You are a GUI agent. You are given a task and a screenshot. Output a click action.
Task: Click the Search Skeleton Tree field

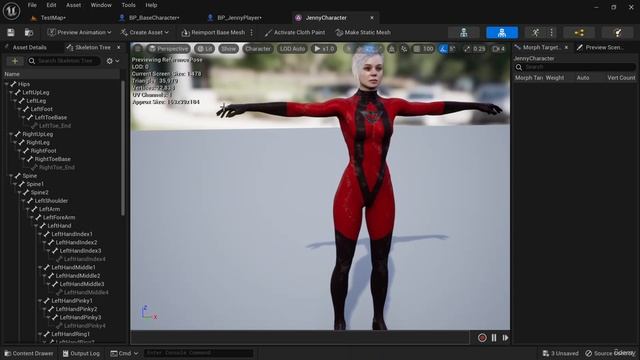[64, 61]
